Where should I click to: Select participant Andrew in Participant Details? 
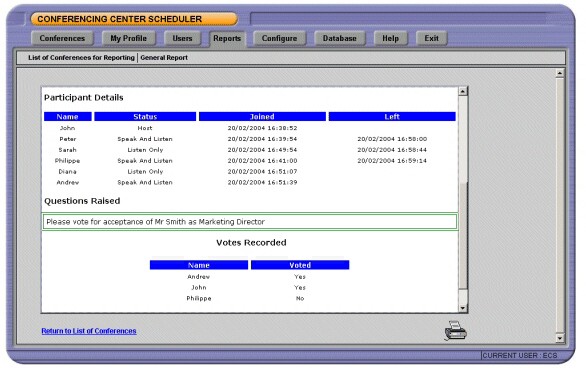pos(68,182)
